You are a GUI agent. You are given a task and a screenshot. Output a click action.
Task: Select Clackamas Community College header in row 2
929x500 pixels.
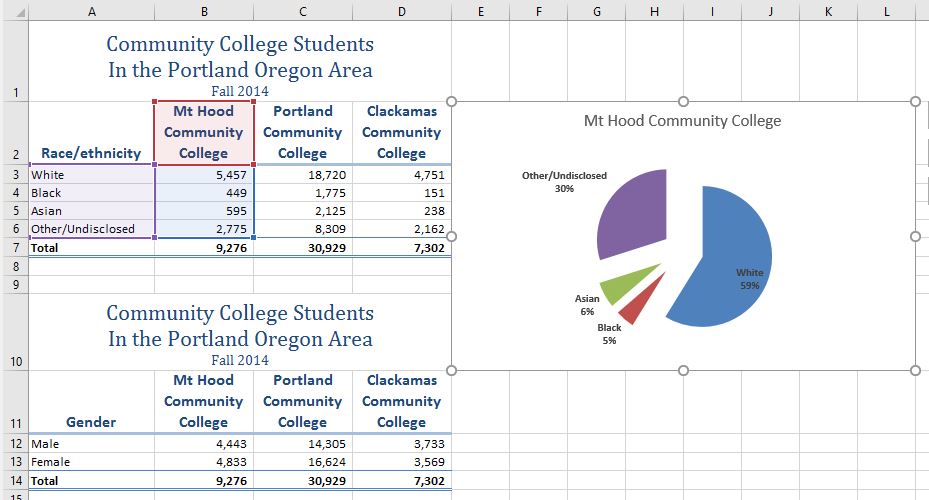pyautogui.click(x=402, y=133)
